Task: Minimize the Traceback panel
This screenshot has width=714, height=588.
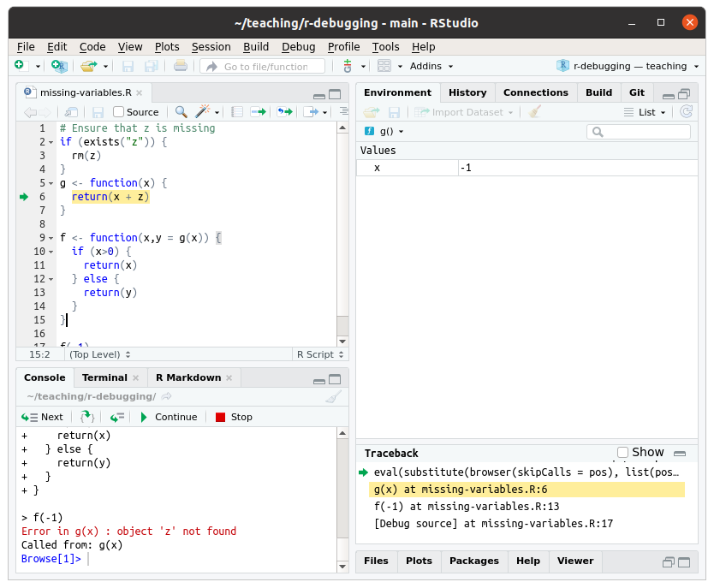Action: [680, 454]
